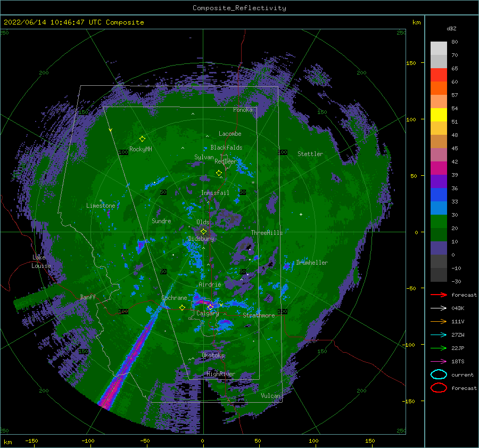Click the yellow diamond marker near RockyMH

[x=142, y=139]
